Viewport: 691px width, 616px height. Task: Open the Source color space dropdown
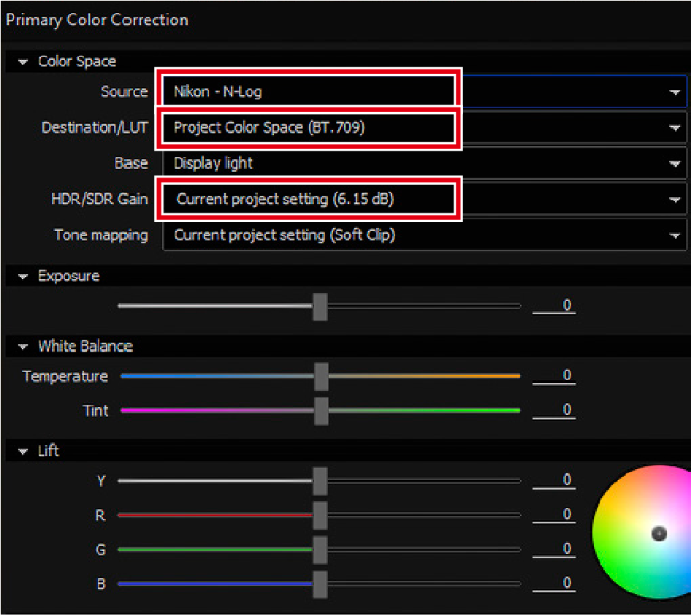(x=424, y=92)
